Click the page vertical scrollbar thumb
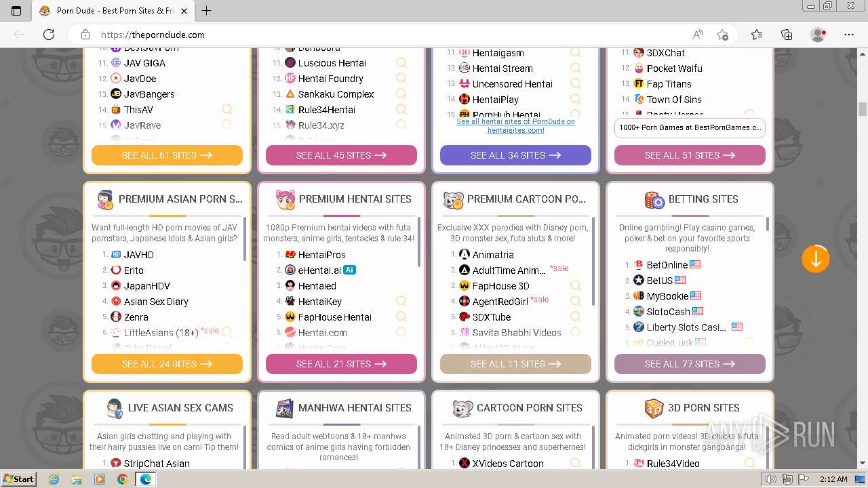Screen dimensions: 868x488 863,109
